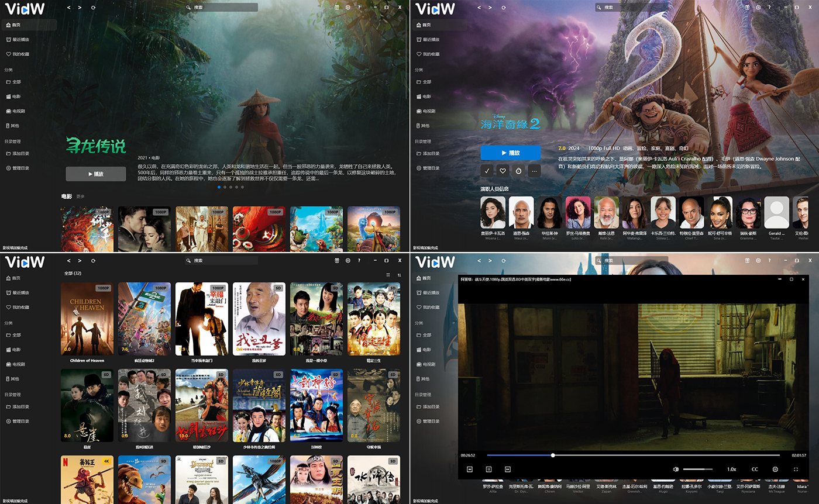819x504 pixels.
Task: Open the gear settings in the player controls
Action: click(x=775, y=469)
